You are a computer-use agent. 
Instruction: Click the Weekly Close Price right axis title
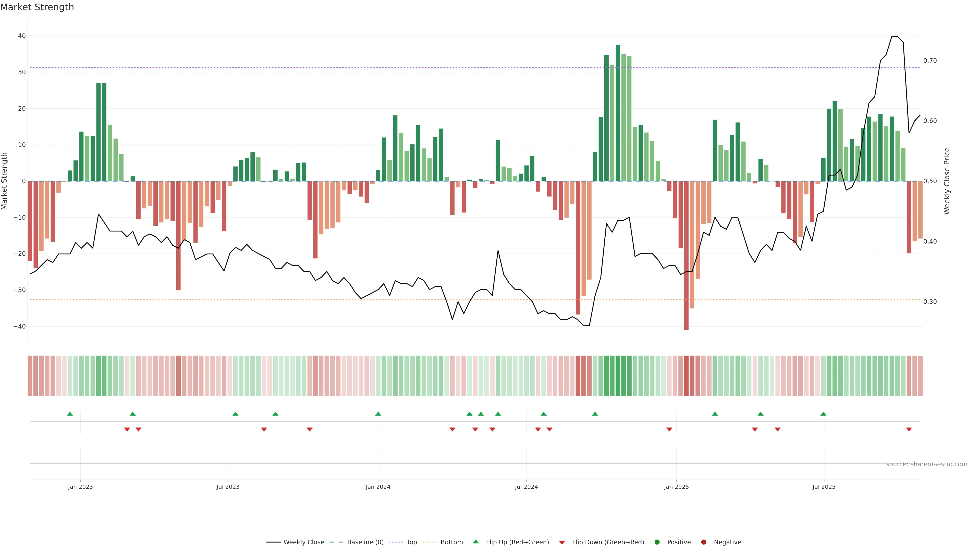click(947, 181)
